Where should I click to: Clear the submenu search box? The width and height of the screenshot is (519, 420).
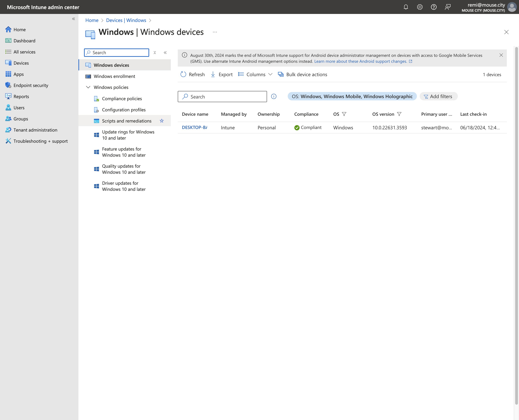click(155, 52)
